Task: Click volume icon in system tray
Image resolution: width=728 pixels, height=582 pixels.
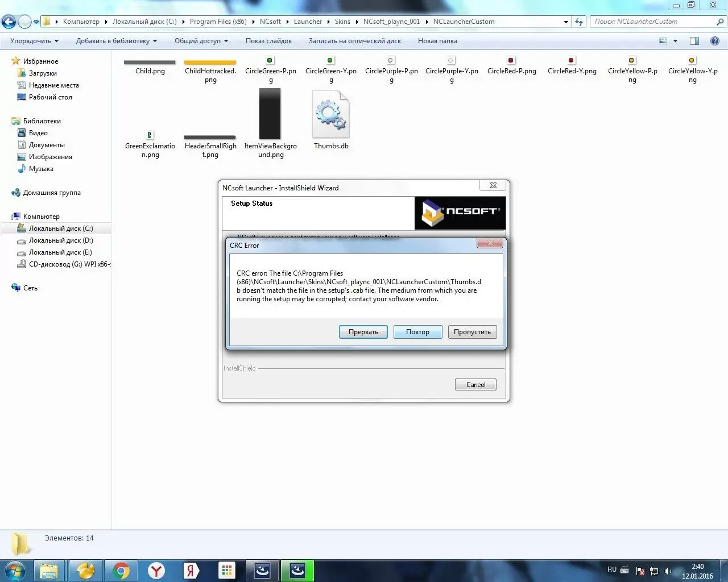Action: click(x=668, y=571)
